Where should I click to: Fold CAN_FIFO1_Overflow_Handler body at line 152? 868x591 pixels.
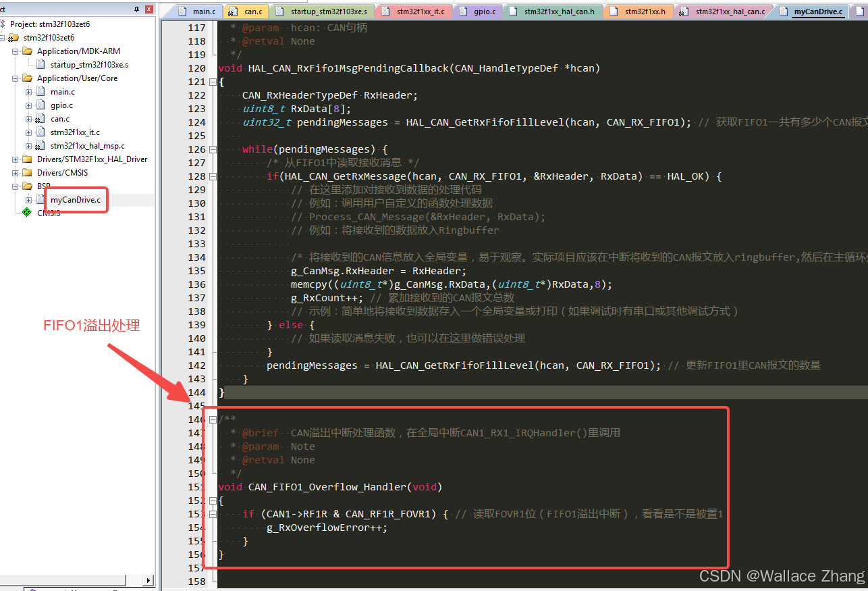pos(213,500)
